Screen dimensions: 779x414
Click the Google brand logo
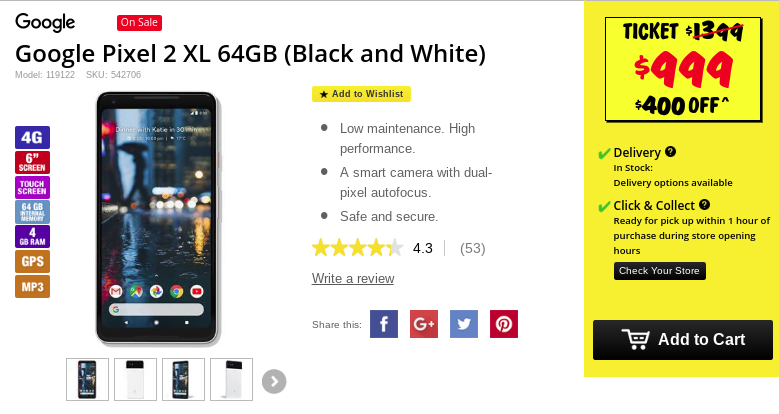pyautogui.click(x=45, y=22)
